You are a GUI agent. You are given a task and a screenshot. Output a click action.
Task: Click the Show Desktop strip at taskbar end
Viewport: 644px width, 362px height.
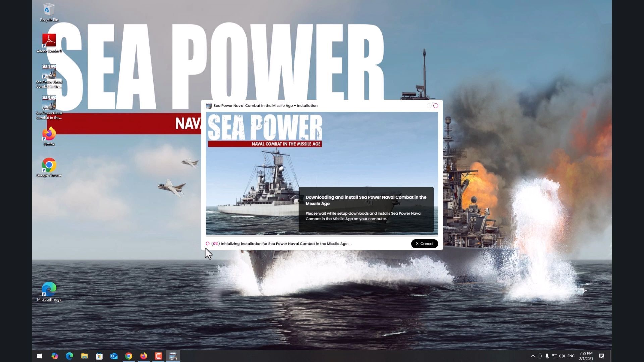click(611, 356)
